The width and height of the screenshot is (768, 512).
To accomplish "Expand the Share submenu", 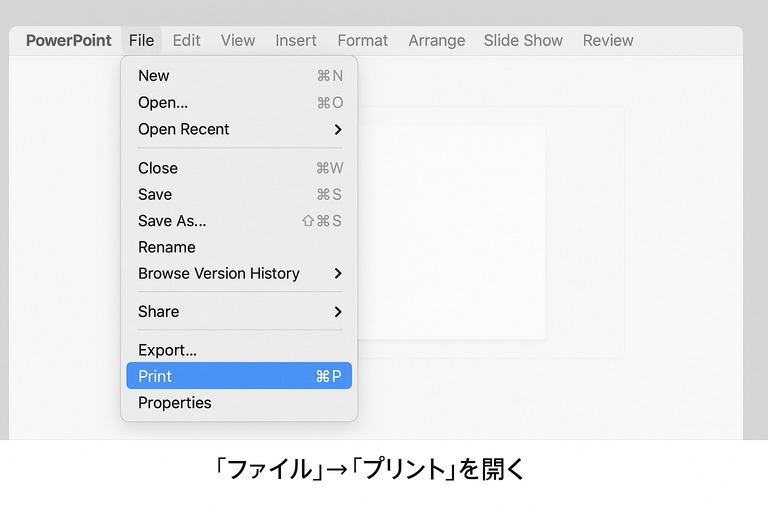I will point(239,312).
